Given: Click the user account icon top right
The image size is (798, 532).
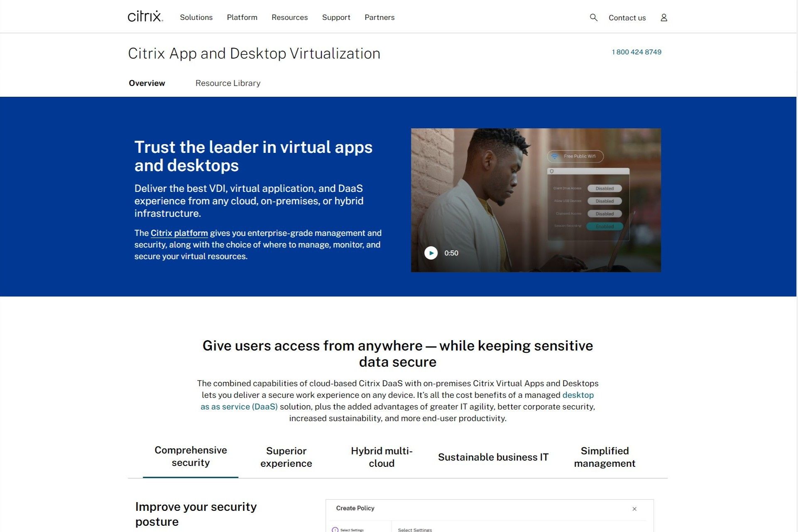Looking at the screenshot, I should pos(663,17).
